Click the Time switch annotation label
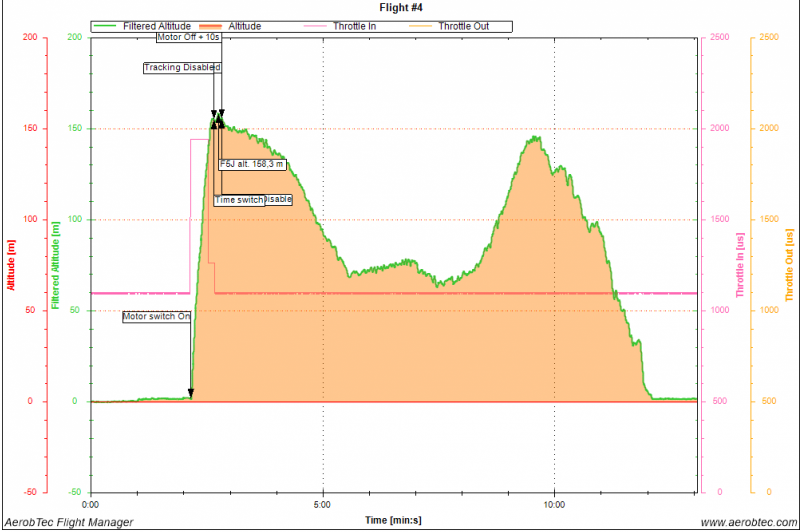800x532 pixels. (239, 200)
